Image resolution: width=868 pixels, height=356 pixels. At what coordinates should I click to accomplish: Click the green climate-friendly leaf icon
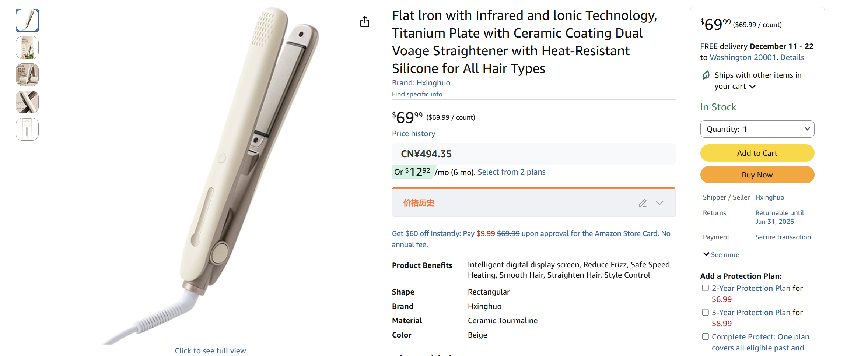[x=706, y=75]
